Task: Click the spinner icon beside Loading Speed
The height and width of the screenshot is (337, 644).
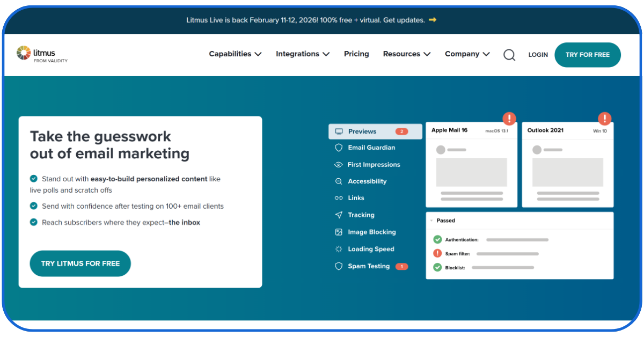Action: pos(339,249)
